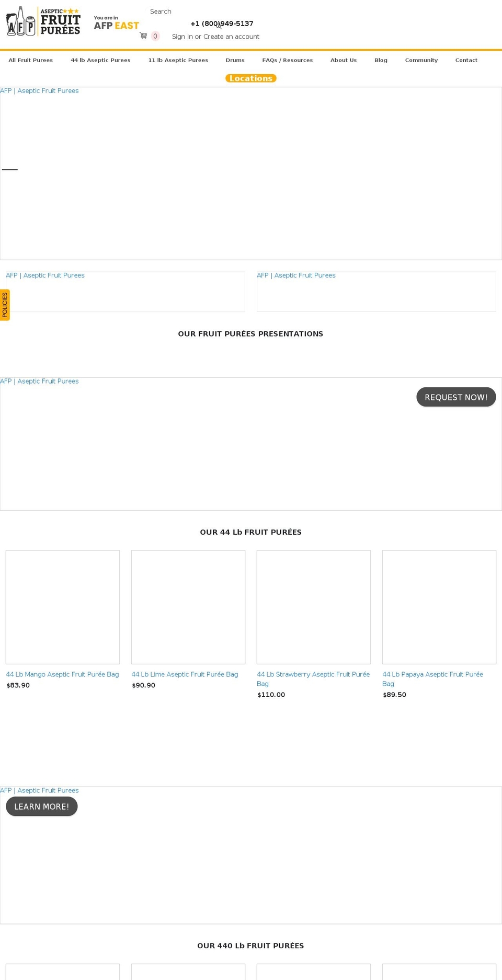Open 11 lb Aseptic Purees menu
This screenshot has width=502, height=980.
click(178, 60)
